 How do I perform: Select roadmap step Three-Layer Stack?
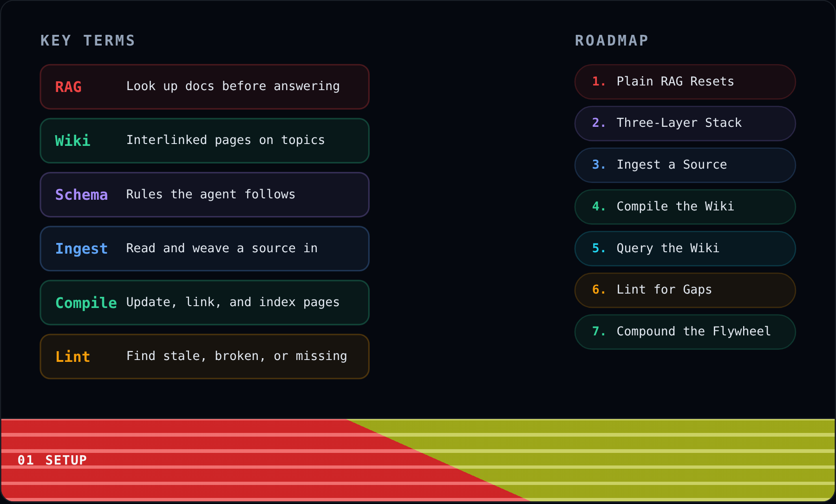coord(685,124)
